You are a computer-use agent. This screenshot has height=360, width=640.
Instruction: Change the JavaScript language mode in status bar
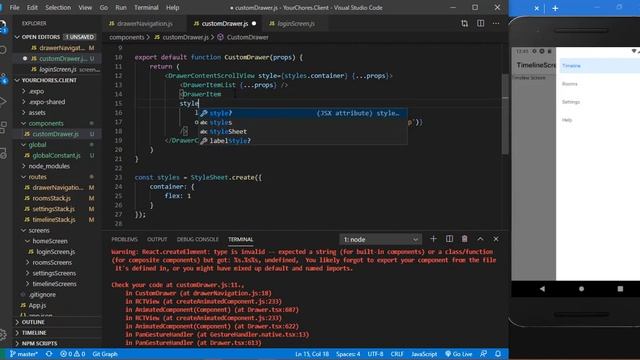(424, 354)
